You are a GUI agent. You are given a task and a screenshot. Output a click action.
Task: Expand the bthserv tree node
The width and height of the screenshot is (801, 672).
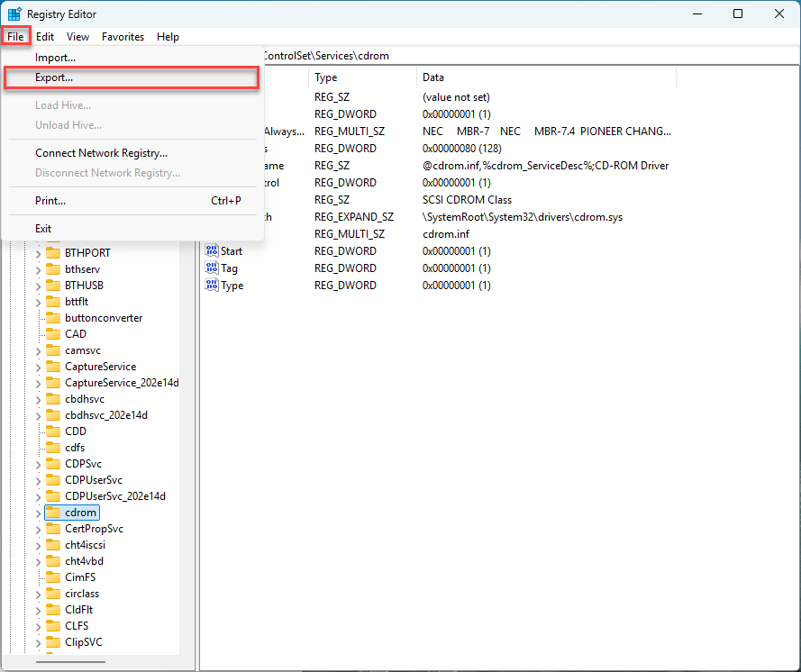click(x=38, y=269)
